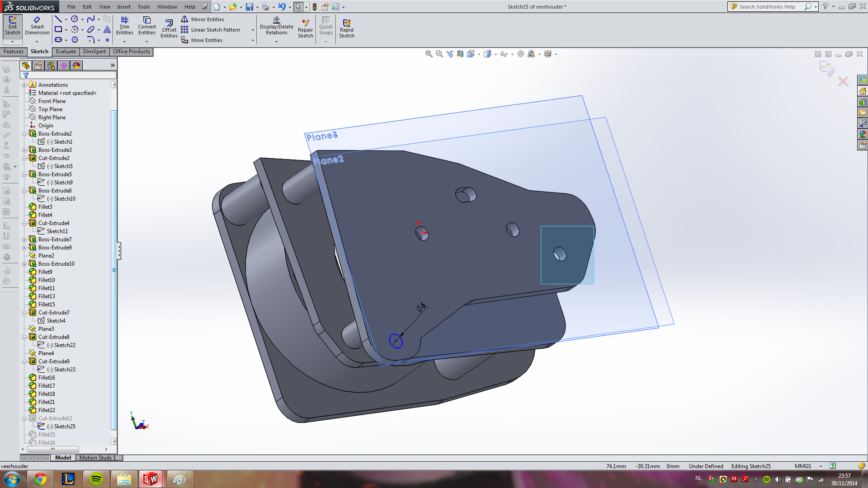
Task: Select the Ellipse sketch tool
Action: point(91,29)
